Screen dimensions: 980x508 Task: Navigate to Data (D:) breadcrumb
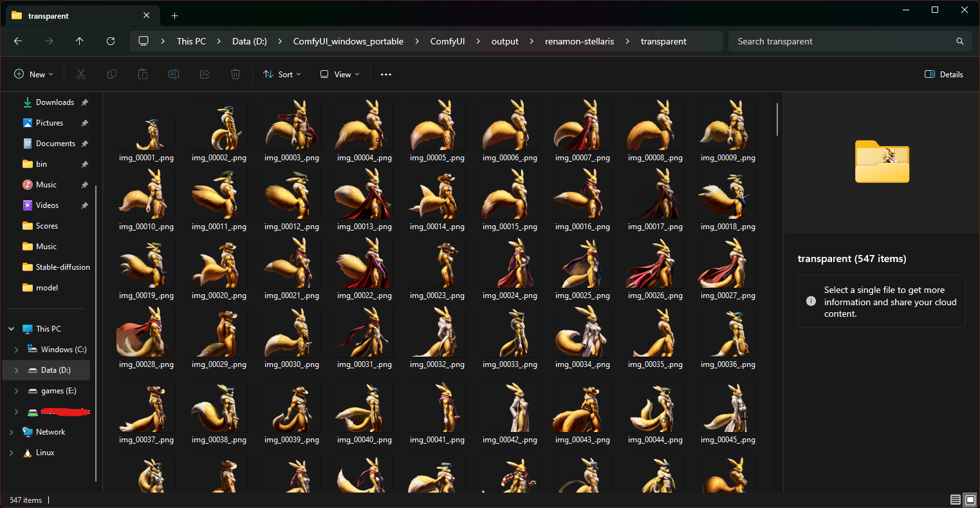[250, 41]
